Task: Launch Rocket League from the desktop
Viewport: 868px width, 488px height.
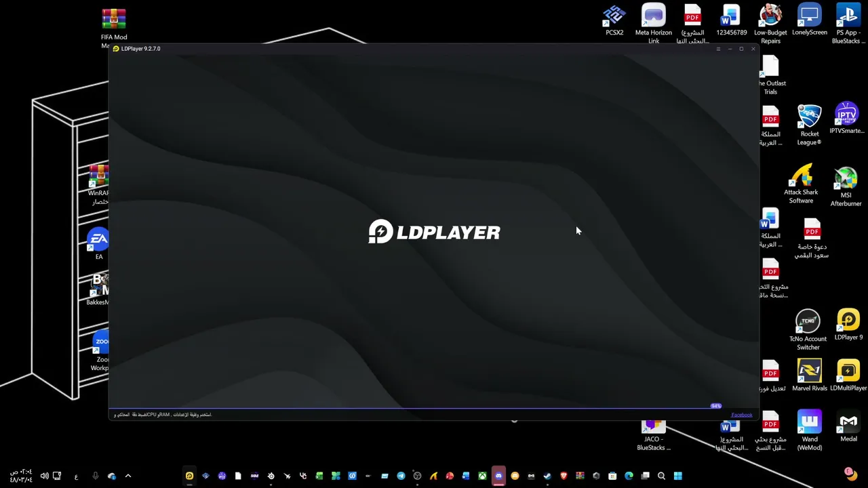Action: click(810, 126)
